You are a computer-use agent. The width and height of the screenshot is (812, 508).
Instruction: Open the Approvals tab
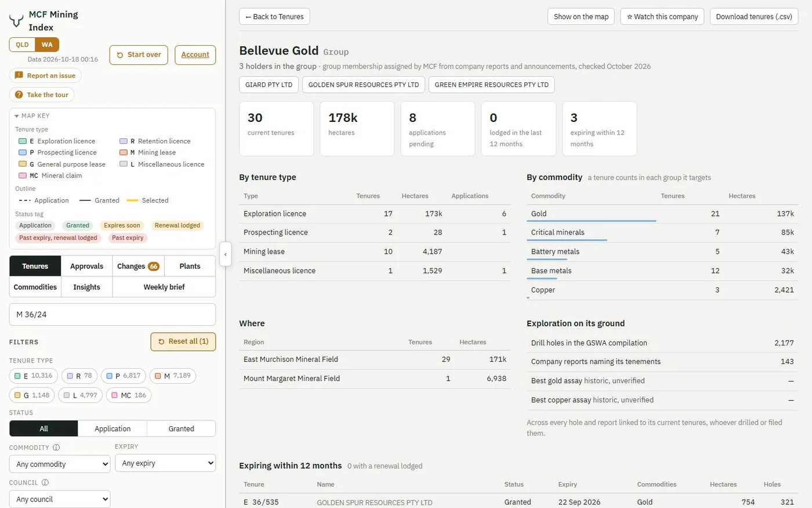click(x=87, y=266)
